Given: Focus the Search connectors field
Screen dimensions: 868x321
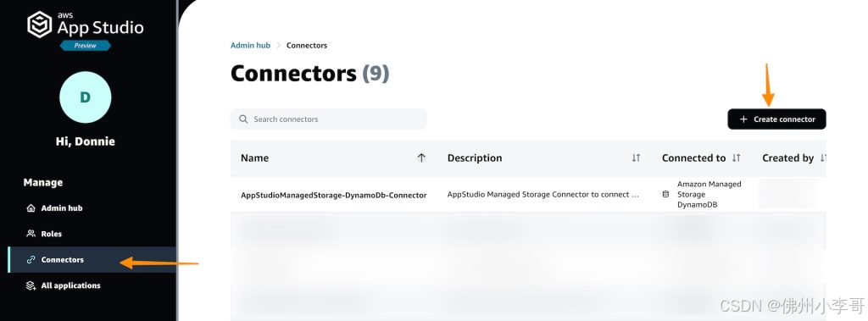Looking at the screenshot, I should [328, 119].
